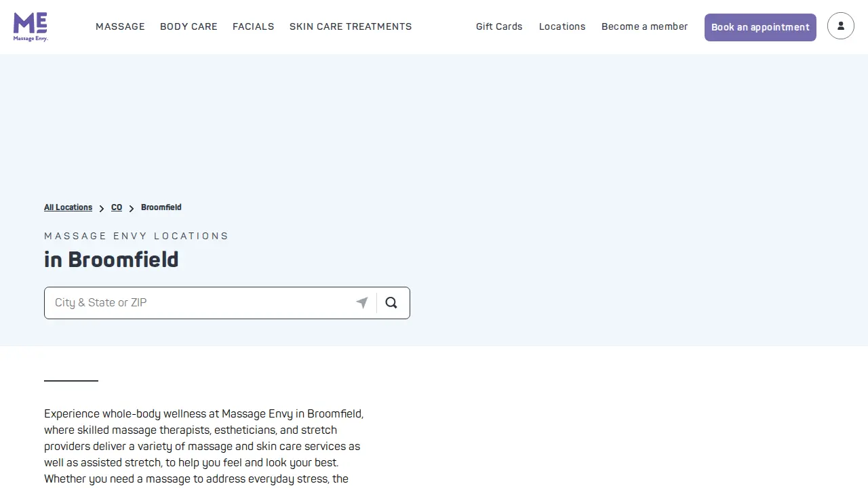Click the paragraph starting 'Experience whole-body wellness'
Screen dimensions: 868x488
(x=204, y=447)
